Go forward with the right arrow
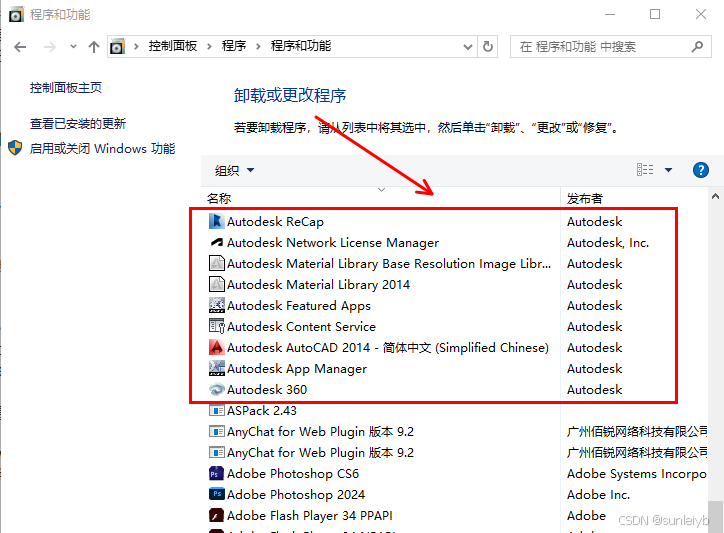Image resolution: width=724 pixels, height=533 pixels. click(50, 47)
